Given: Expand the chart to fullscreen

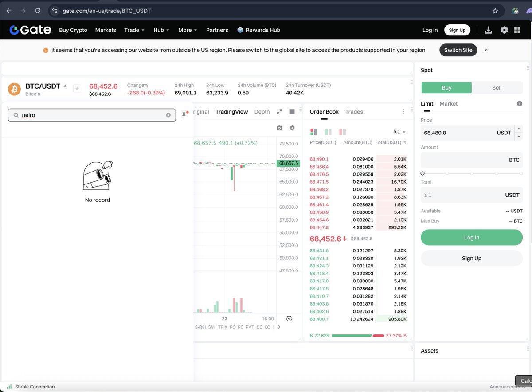Looking at the screenshot, I should tap(279, 112).
